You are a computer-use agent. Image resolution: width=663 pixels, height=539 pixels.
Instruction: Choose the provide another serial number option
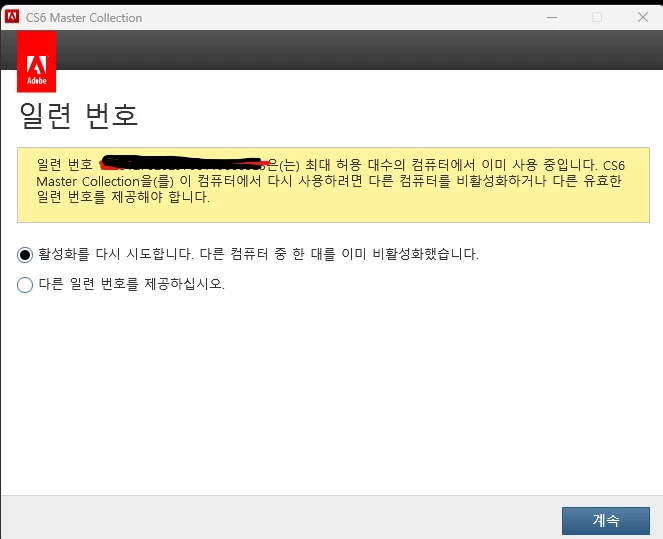coord(25,285)
